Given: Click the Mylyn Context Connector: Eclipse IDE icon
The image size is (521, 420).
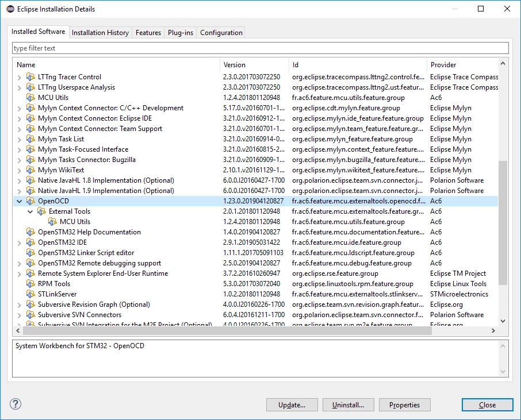Looking at the screenshot, I should [x=30, y=118].
